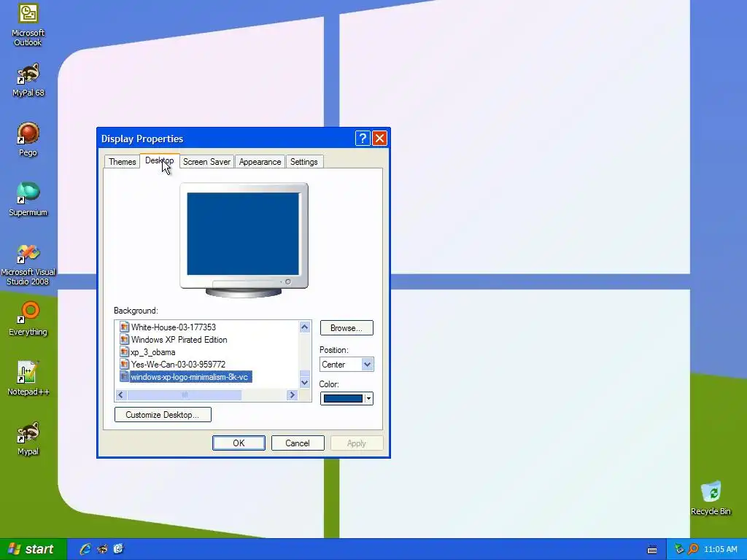
Task: Select the Supermium desktop shortcut
Action: [x=28, y=199]
